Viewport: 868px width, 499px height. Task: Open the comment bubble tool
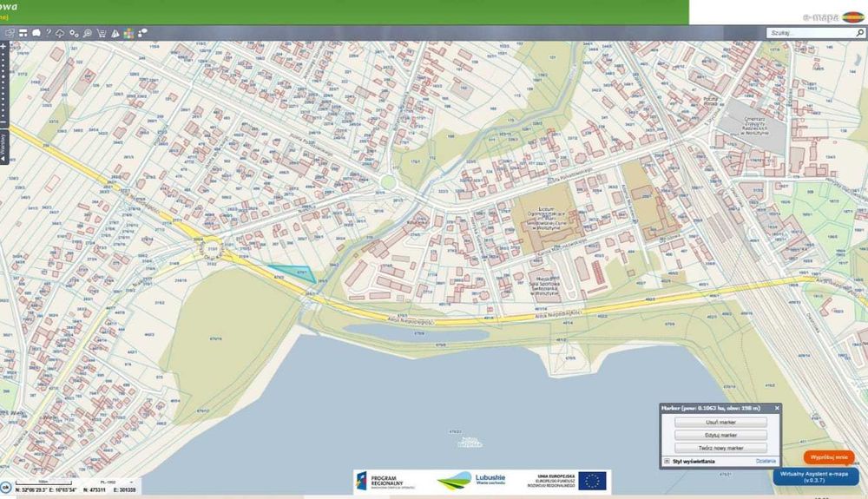click(36, 33)
